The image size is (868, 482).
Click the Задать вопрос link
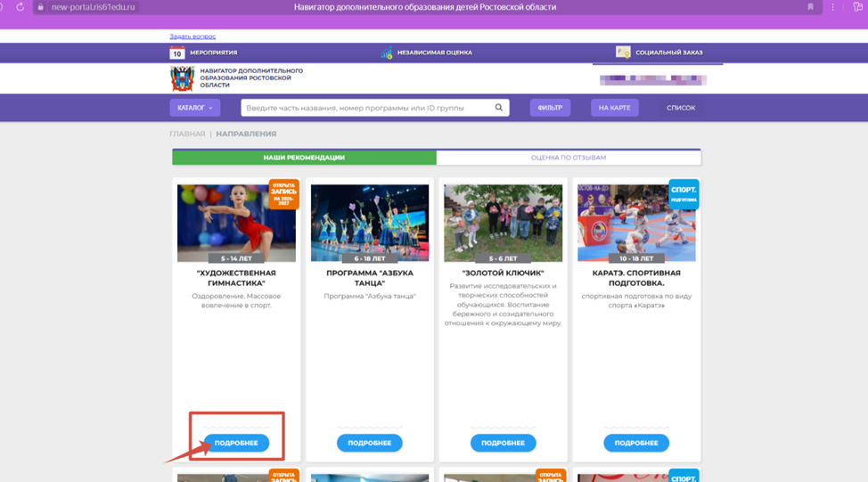[192, 36]
